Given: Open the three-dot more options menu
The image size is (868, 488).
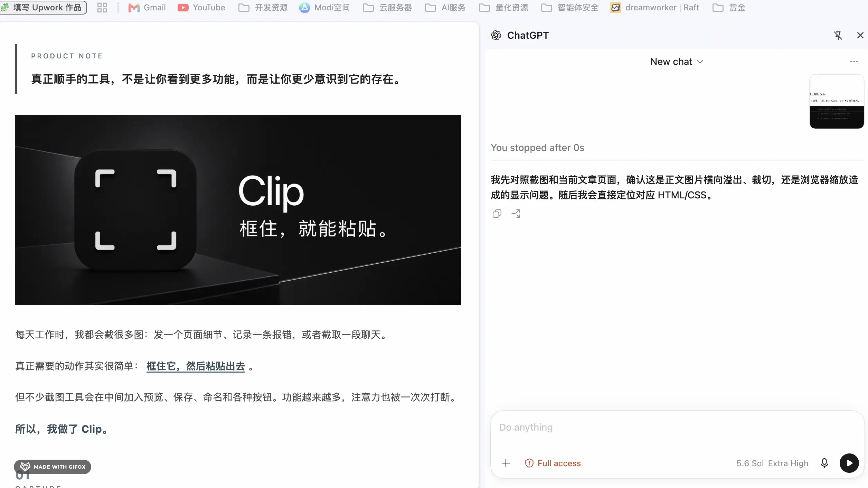Looking at the screenshot, I should click(x=854, y=62).
